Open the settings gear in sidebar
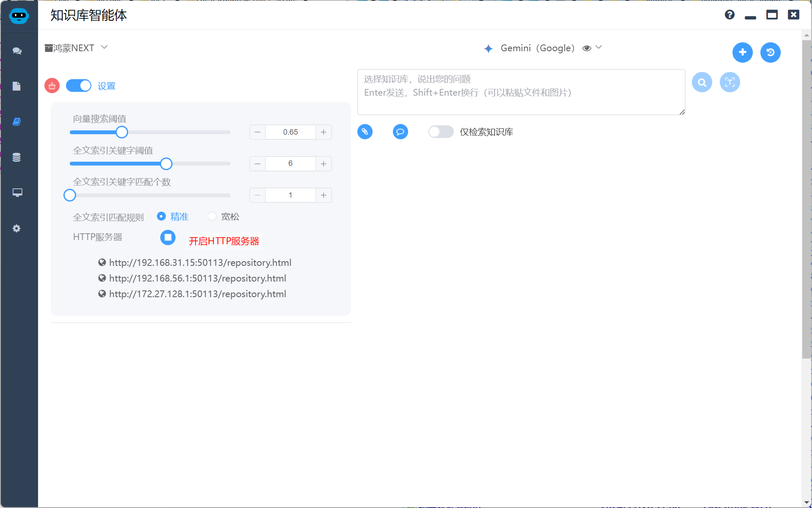The width and height of the screenshot is (812, 508). (x=16, y=229)
